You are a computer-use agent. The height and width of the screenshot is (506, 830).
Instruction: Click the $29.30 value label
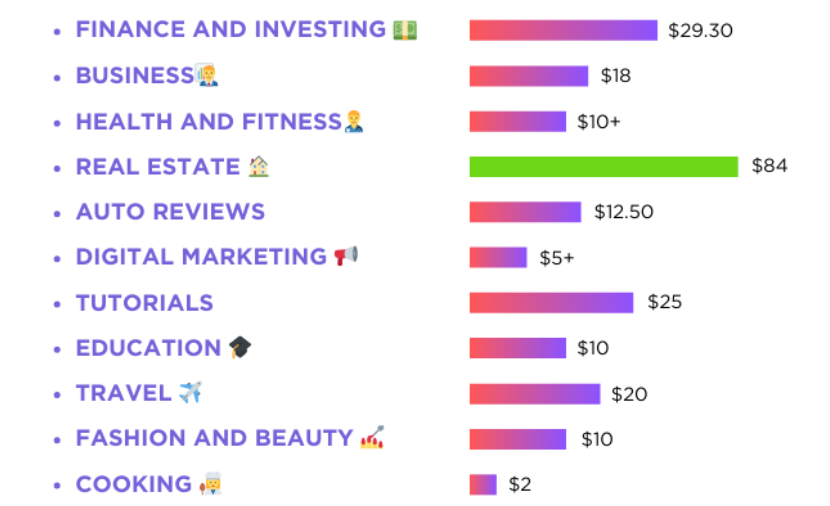[x=700, y=31]
